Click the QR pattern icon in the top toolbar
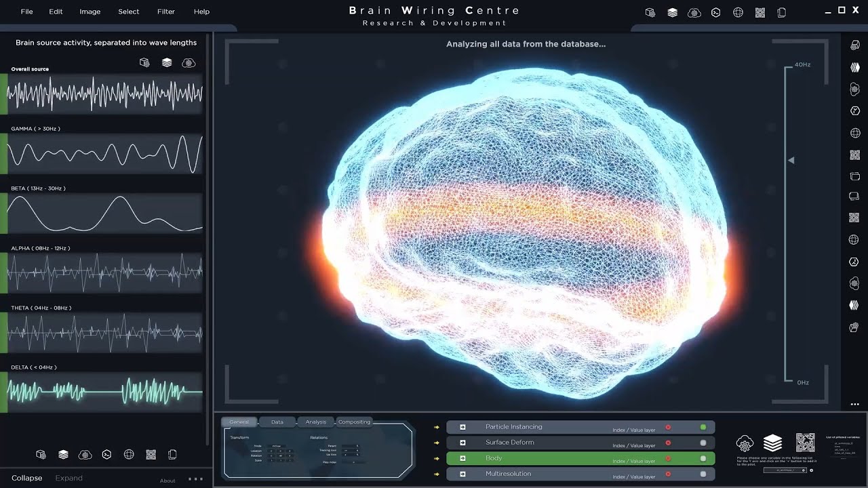 759,12
